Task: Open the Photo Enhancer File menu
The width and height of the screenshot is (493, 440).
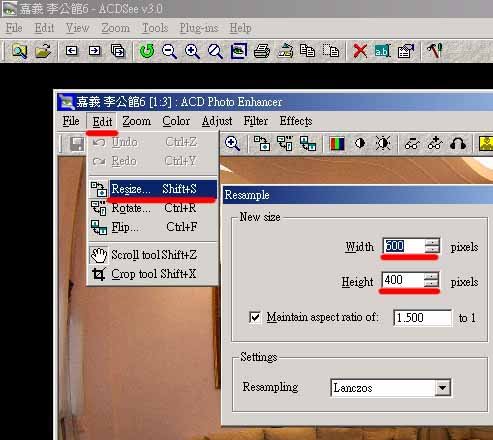Action: 71,121
